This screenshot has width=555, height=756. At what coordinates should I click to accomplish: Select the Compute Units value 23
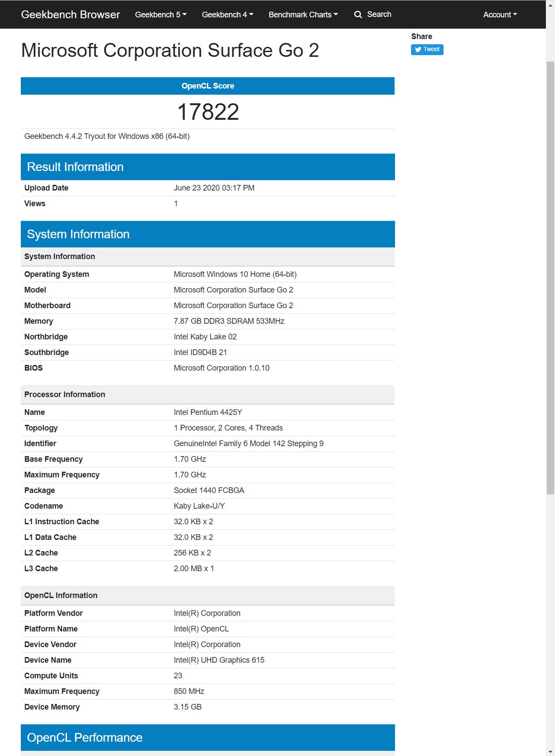pyautogui.click(x=178, y=676)
